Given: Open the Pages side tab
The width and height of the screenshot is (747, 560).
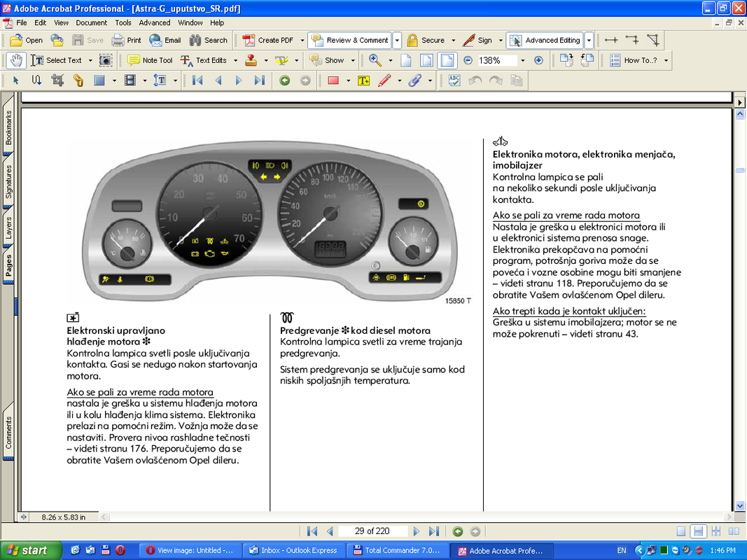Looking at the screenshot, I should pyautogui.click(x=8, y=266).
